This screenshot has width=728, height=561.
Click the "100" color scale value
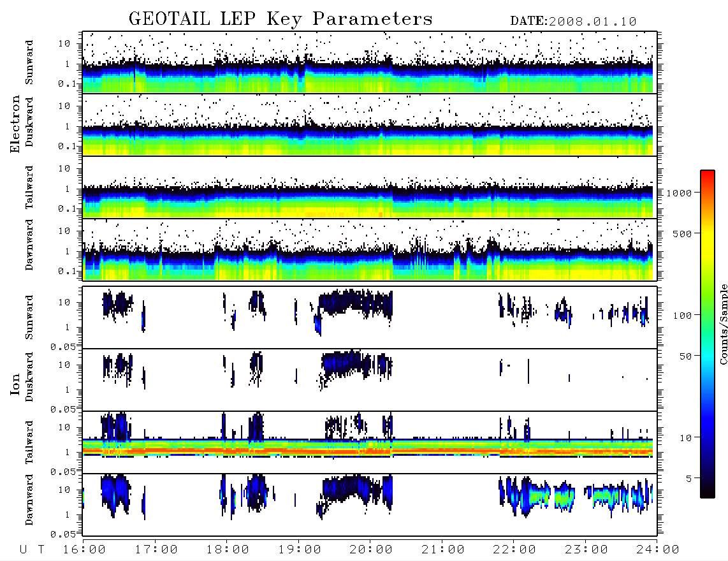click(683, 316)
